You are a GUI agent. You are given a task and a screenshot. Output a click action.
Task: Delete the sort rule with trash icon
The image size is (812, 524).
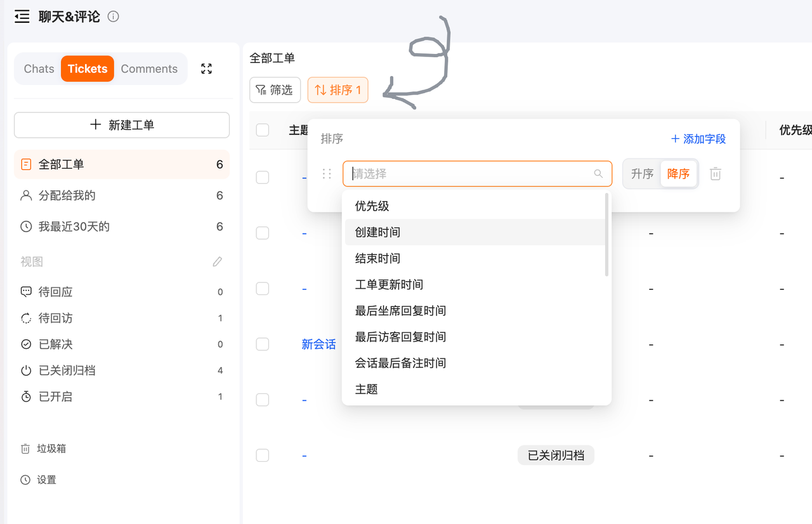[x=716, y=174]
